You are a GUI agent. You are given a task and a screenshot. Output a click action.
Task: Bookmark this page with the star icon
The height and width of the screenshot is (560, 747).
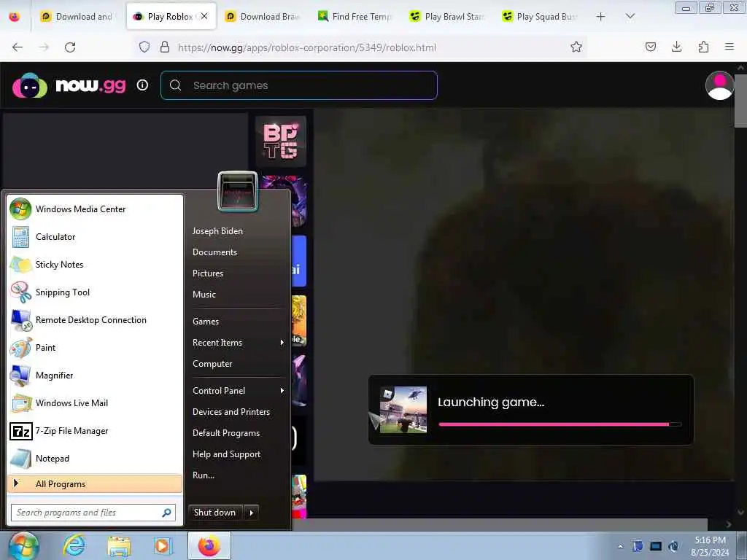(x=576, y=47)
